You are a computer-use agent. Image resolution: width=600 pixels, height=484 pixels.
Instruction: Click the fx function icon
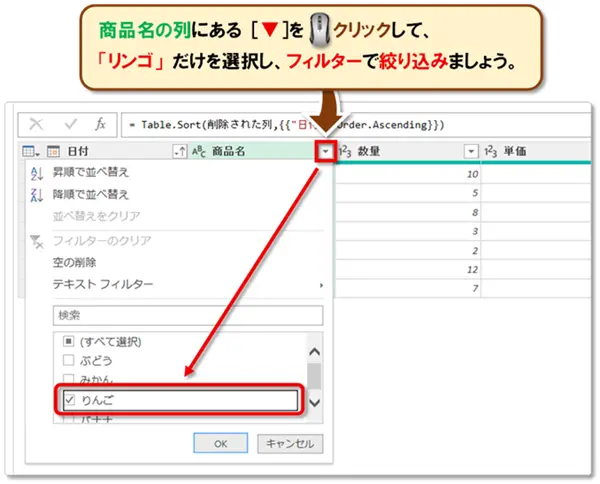coord(101,124)
